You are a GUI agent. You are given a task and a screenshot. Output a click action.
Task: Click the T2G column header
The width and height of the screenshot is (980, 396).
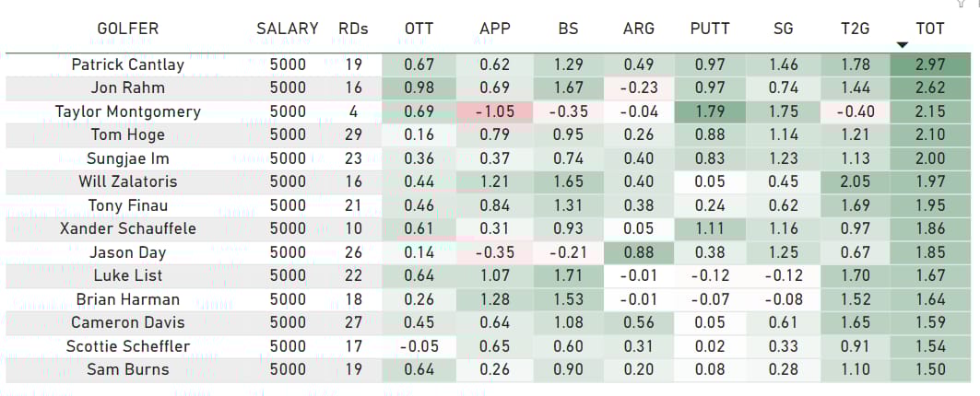855,29
